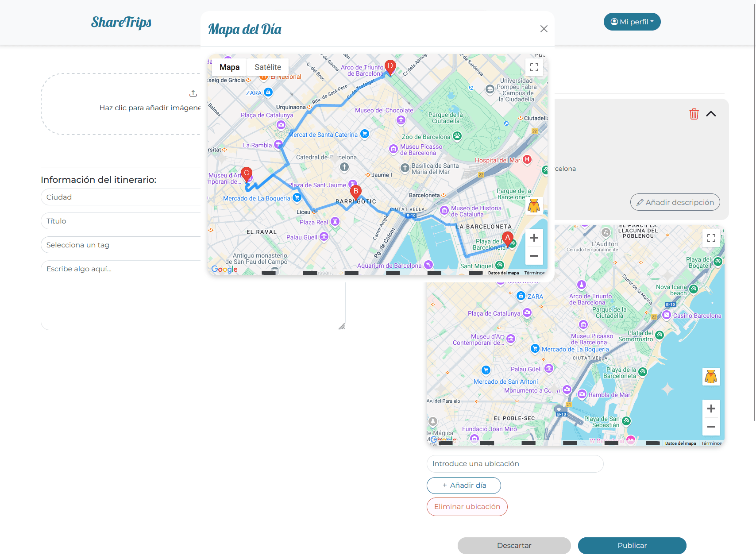The height and width of the screenshot is (559, 756).
Task: Toggle fullscreen on the background map
Action: coord(711,238)
